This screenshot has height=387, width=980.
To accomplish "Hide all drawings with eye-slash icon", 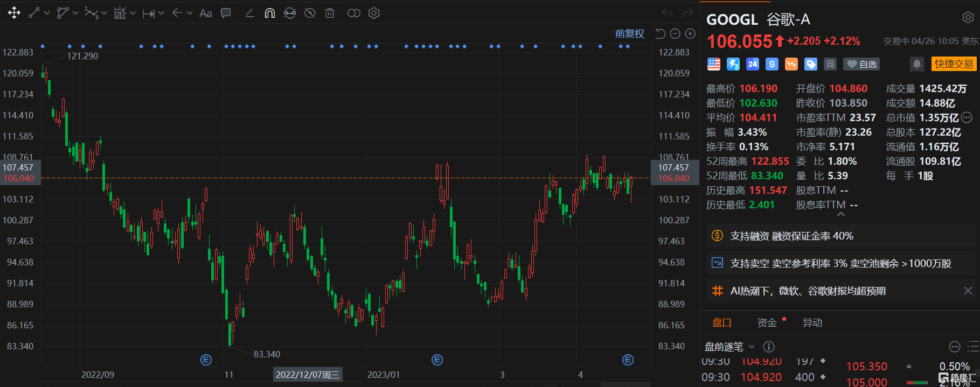I will [310, 13].
